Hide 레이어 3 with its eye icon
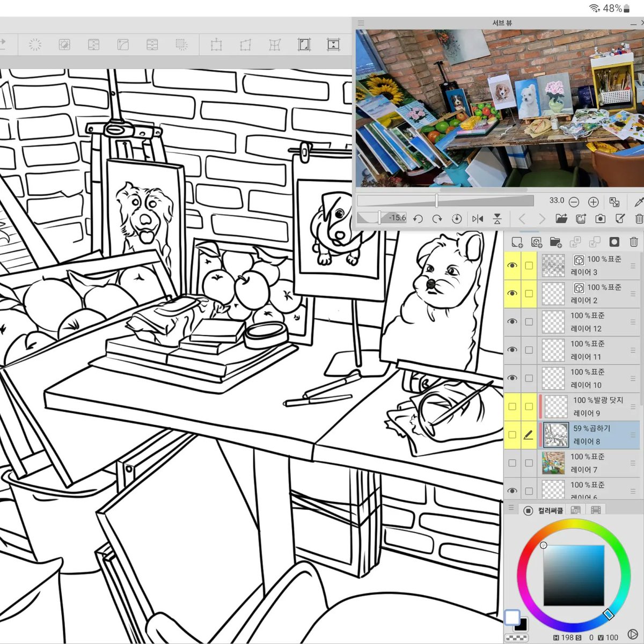The image size is (644, 644). coord(512,265)
